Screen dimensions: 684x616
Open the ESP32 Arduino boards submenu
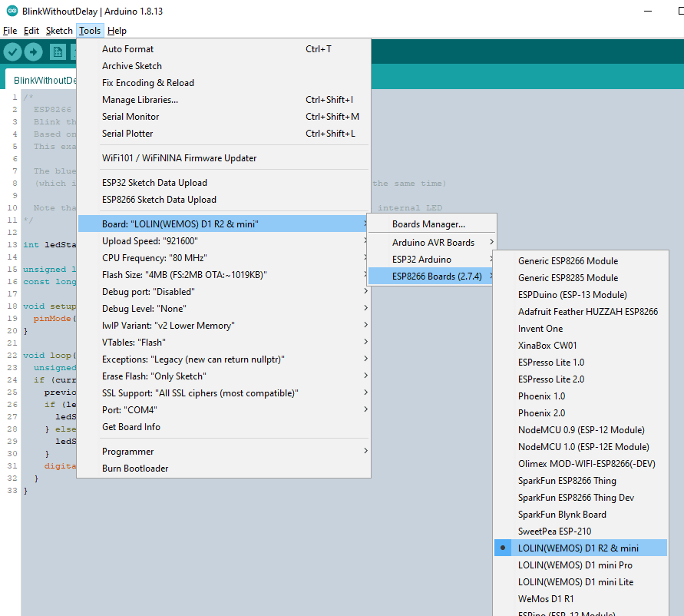[421, 259]
